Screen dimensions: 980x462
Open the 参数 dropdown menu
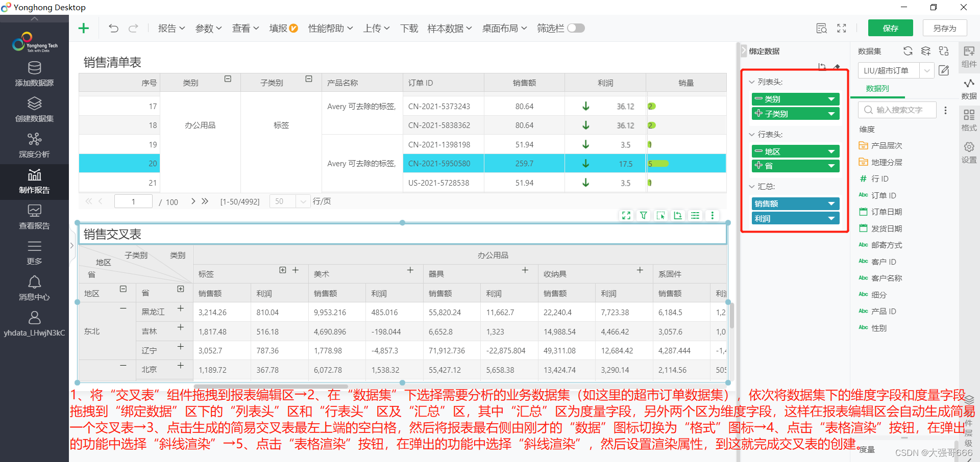pyautogui.click(x=208, y=28)
